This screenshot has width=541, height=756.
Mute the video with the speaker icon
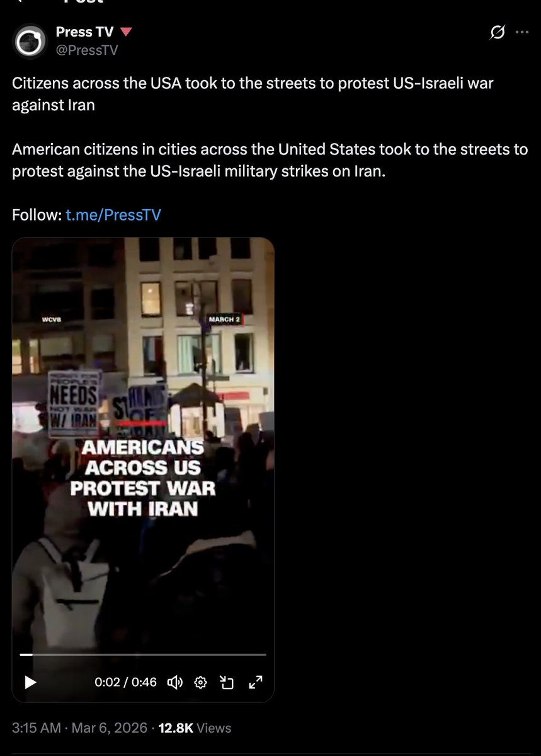click(174, 682)
